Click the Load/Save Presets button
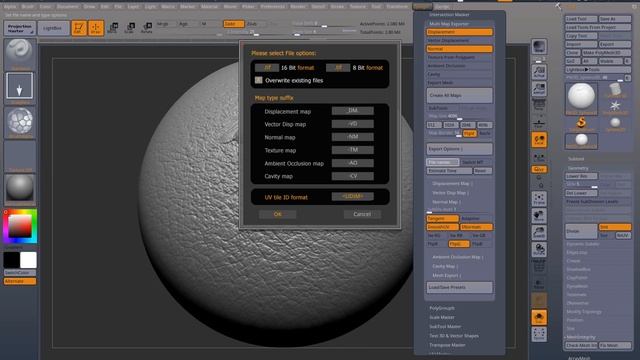Screen dimensions: 640x360 pos(459,287)
